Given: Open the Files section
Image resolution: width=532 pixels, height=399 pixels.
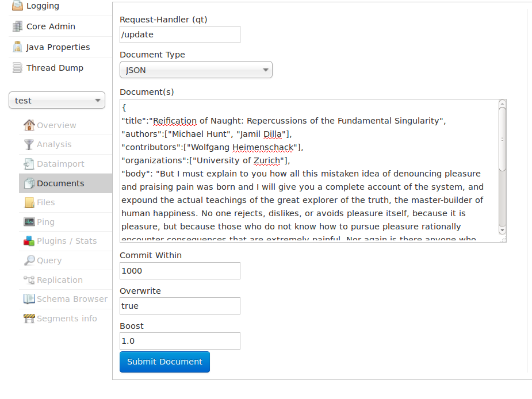Looking at the screenshot, I should pyautogui.click(x=46, y=202).
